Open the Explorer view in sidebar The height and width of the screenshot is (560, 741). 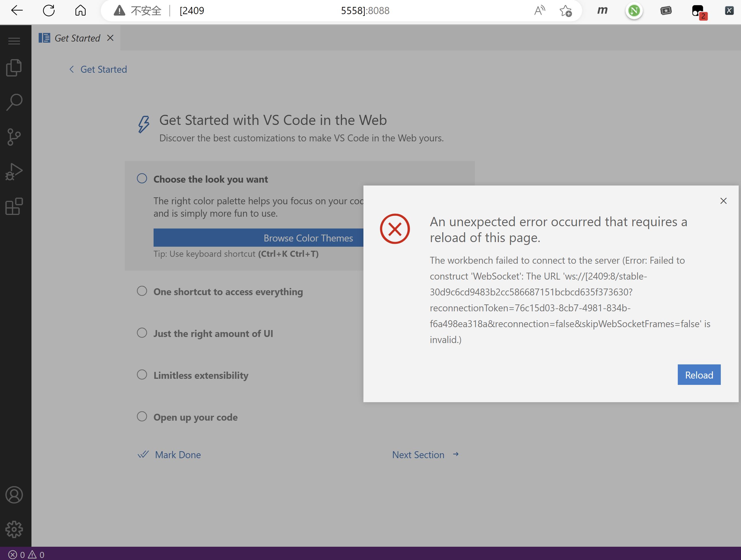point(14,68)
